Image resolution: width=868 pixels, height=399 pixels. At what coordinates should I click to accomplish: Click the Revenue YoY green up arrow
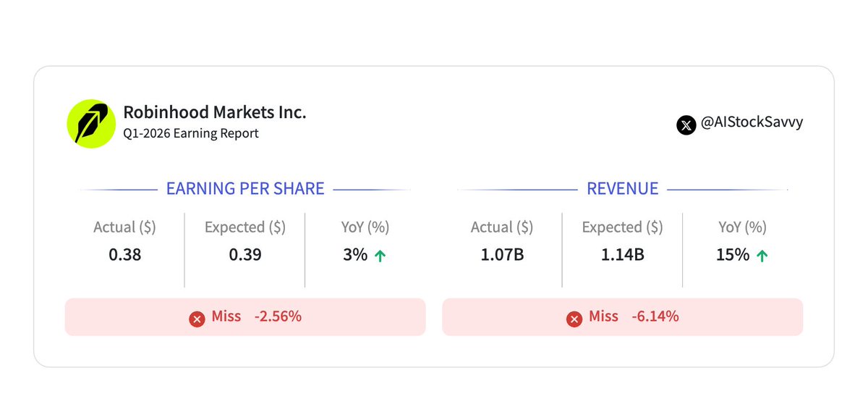pyautogui.click(x=761, y=256)
